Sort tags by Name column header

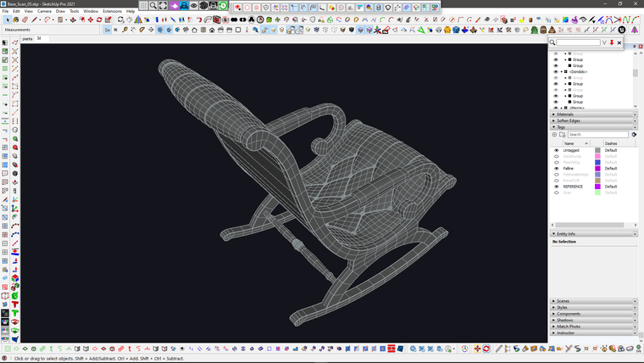(x=569, y=143)
